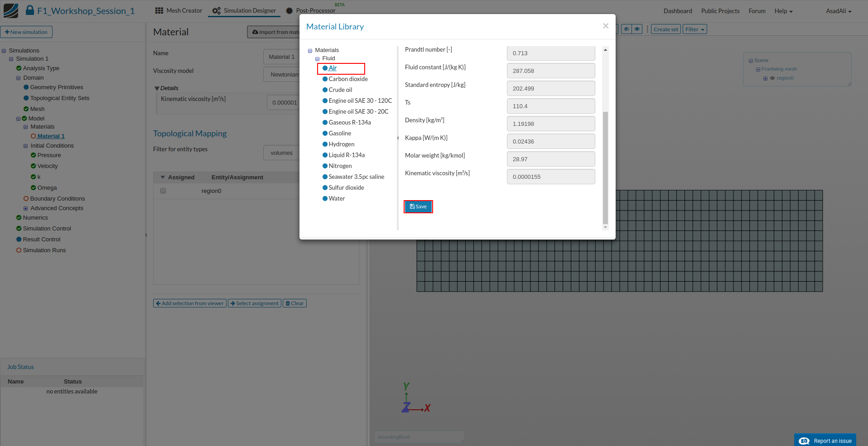The width and height of the screenshot is (868, 446).
Task: Open the Forum link
Action: pyautogui.click(x=757, y=11)
